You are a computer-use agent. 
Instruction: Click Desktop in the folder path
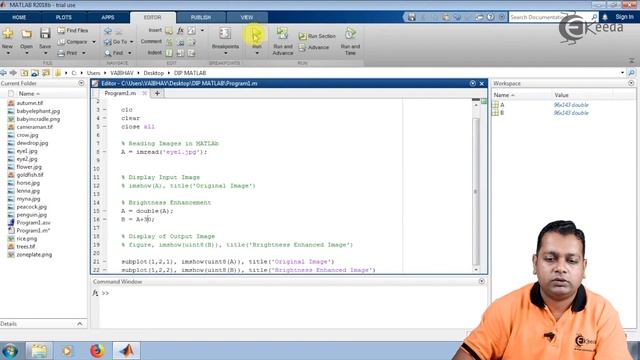tap(153, 73)
